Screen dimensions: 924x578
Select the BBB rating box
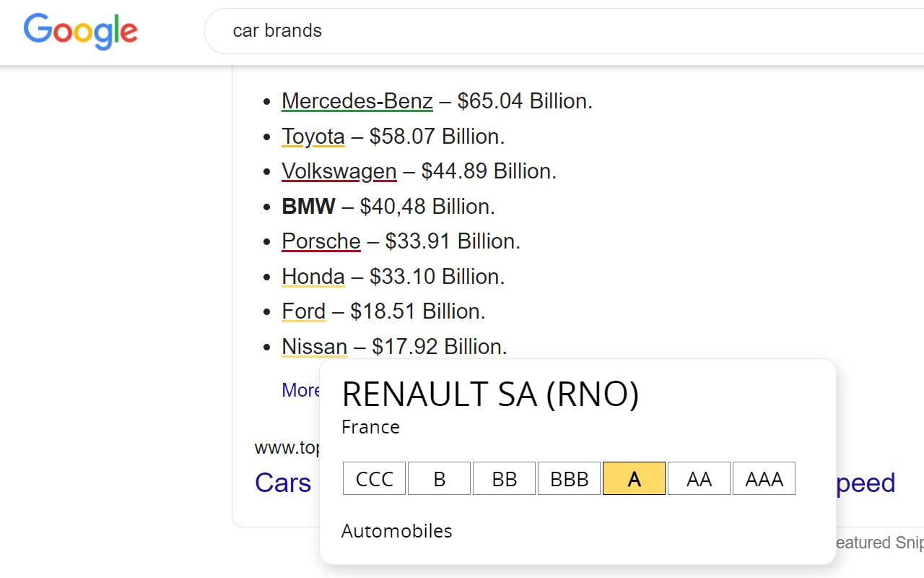coord(570,479)
